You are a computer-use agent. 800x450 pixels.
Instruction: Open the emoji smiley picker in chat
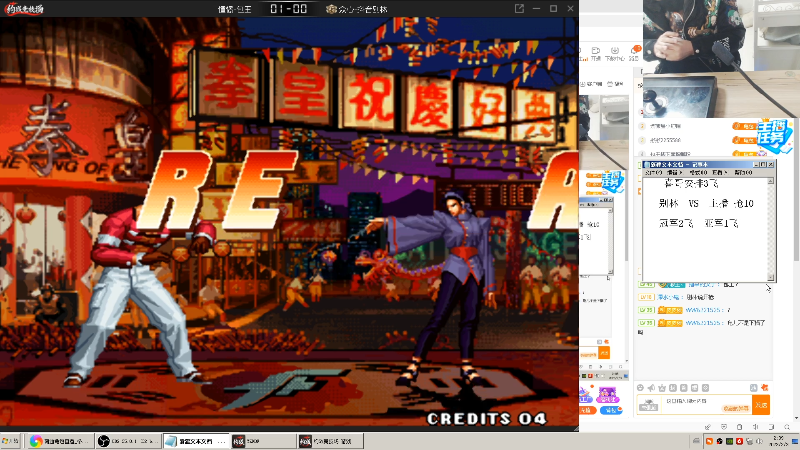pos(640,388)
